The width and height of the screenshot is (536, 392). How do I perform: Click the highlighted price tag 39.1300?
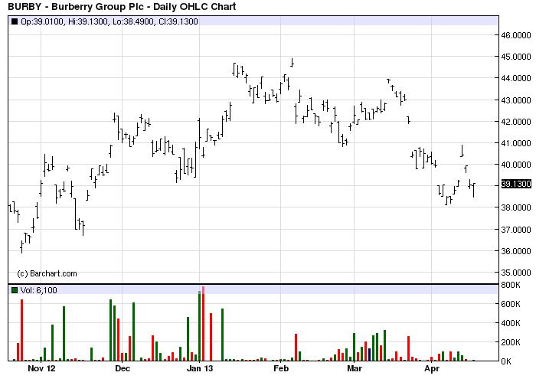pos(516,184)
